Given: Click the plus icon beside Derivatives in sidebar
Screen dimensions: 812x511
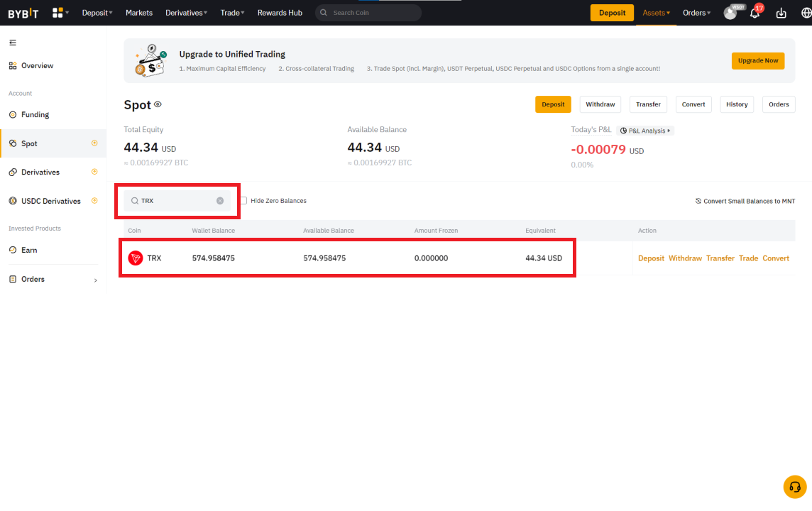Looking at the screenshot, I should [x=94, y=172].
